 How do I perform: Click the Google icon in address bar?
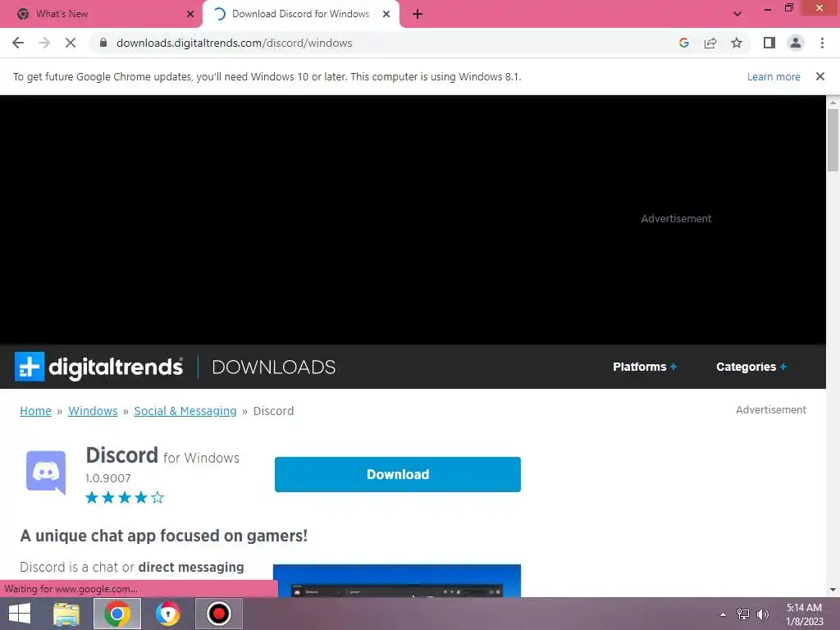tap(683, 43)
